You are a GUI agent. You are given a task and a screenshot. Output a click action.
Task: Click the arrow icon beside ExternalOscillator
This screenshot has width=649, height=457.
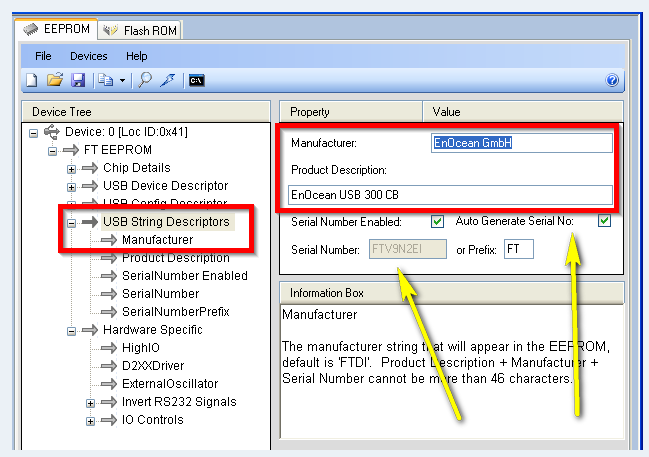pos(109,384)
